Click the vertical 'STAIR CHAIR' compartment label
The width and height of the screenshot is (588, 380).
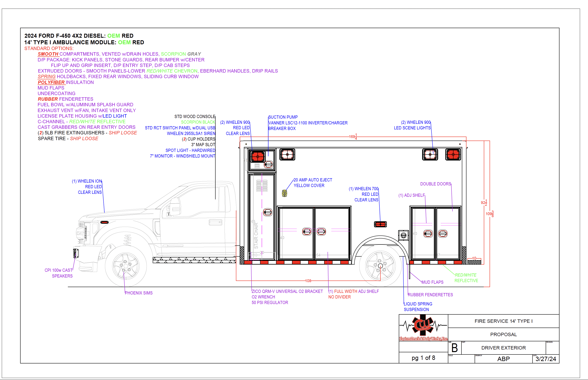[x=256, y=236]
